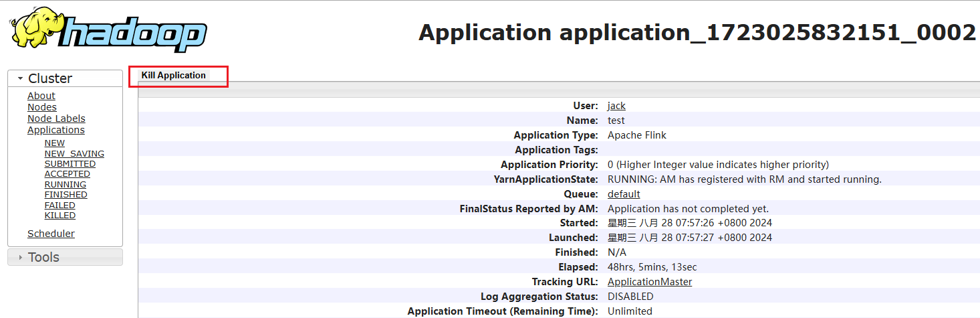Click the Application Timeout value Unlimited
Image resolution: width=980 pixels, height=318 pixels.
click(630, 311)
